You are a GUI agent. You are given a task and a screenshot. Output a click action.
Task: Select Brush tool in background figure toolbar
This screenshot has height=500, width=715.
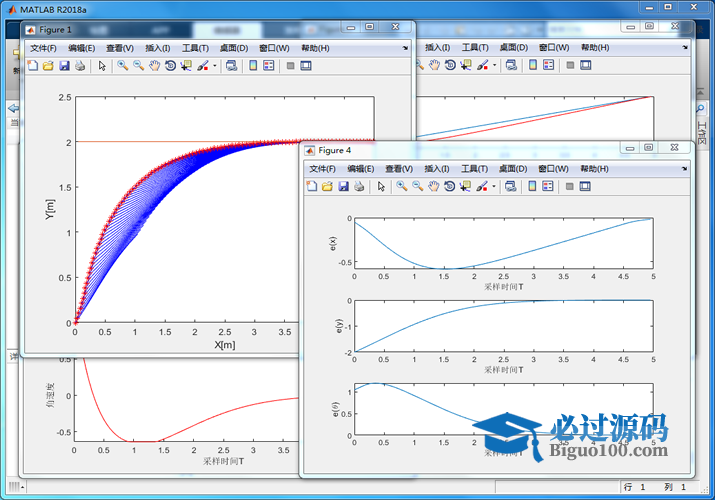482,65
